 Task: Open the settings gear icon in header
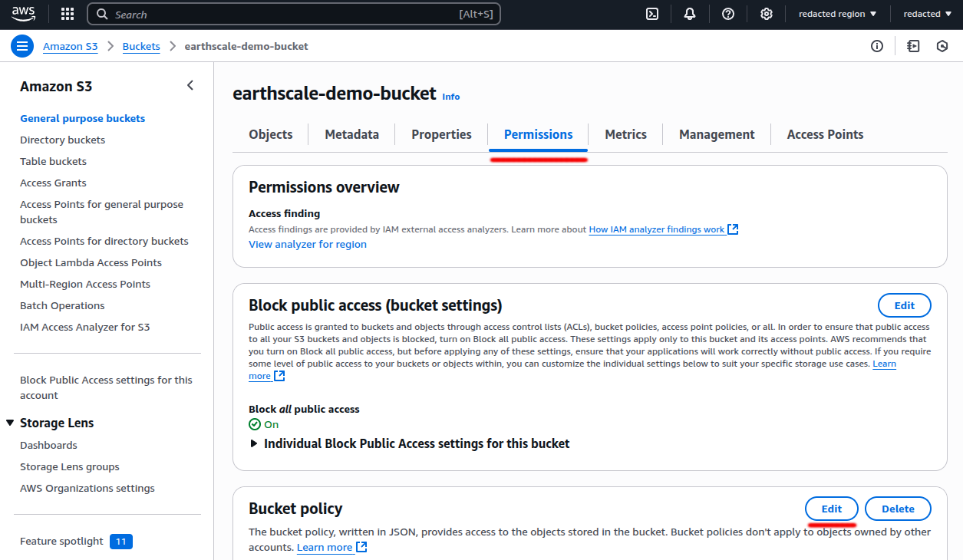click(766, 14)
